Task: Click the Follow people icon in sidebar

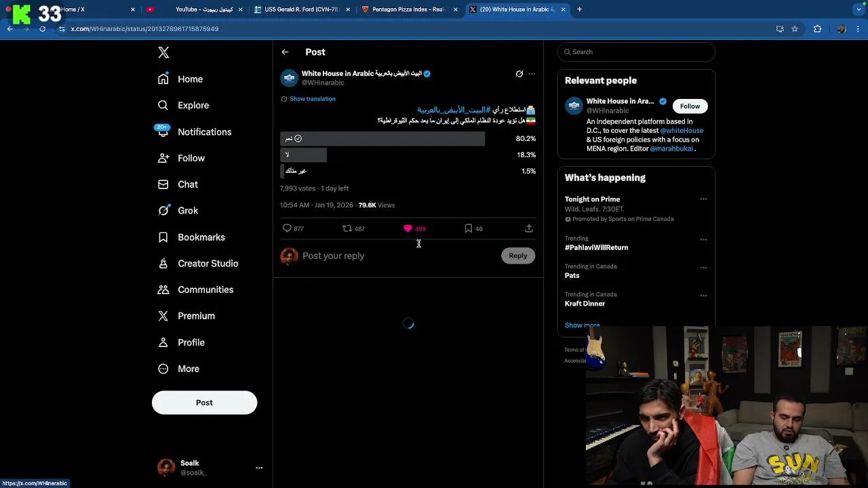Action: coord(163,158)
